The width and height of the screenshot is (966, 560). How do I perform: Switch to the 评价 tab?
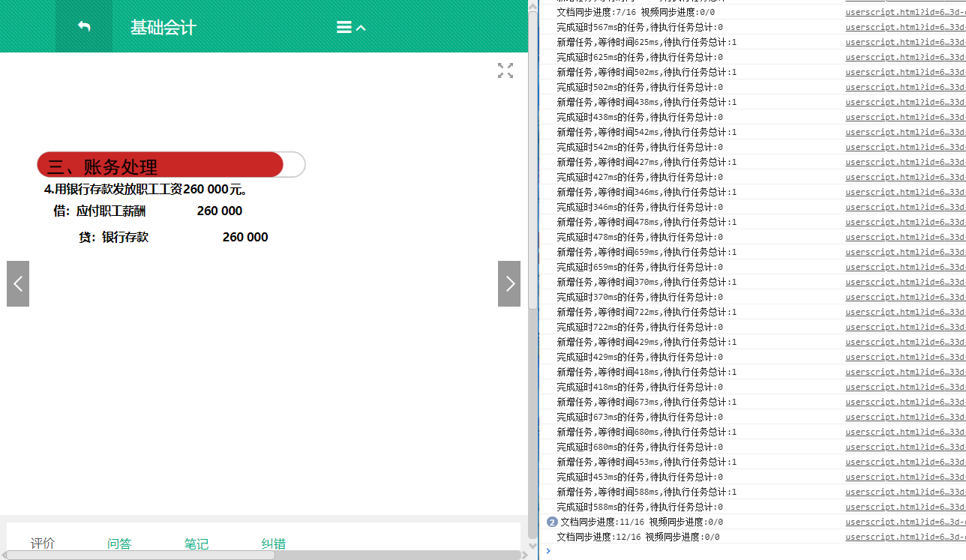pos(42,544)
